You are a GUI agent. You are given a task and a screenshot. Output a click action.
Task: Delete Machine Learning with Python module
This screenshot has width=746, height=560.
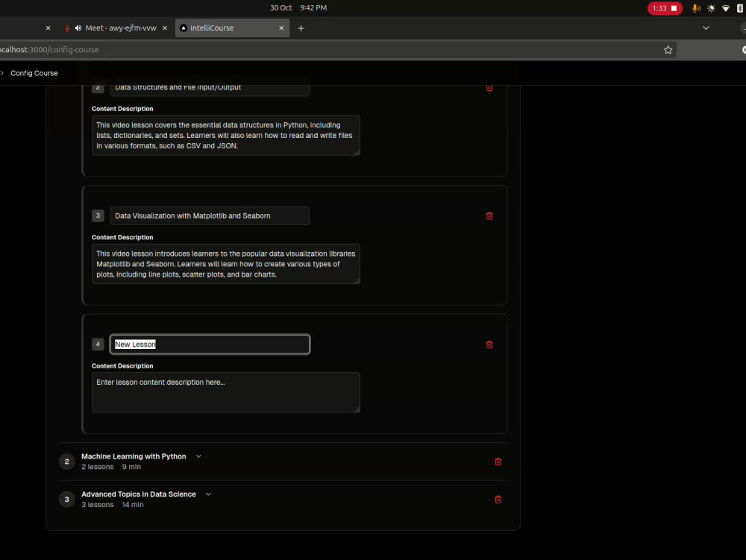[x=498, y=462]
